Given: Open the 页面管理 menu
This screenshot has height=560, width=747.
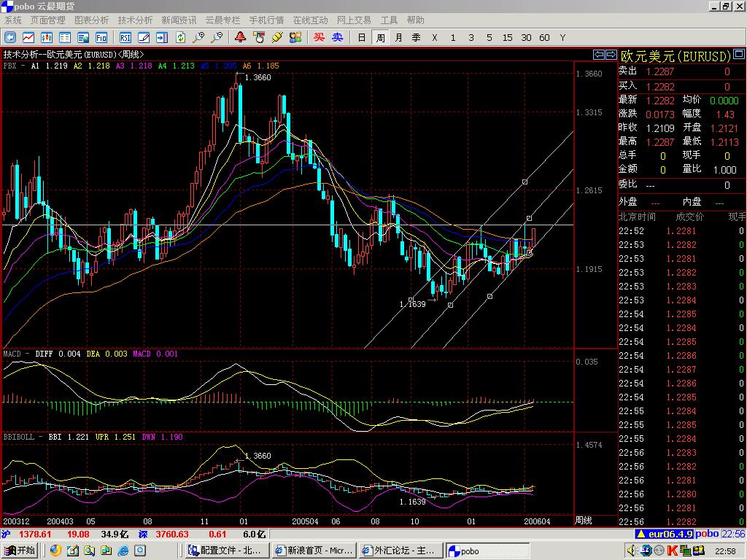Looking at the screenshot, I should (x=47, y=20).
